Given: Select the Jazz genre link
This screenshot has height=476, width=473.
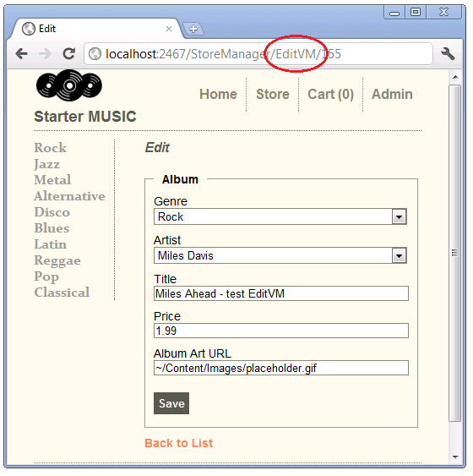Looking at the screenshot, I should tap(46, 164).
